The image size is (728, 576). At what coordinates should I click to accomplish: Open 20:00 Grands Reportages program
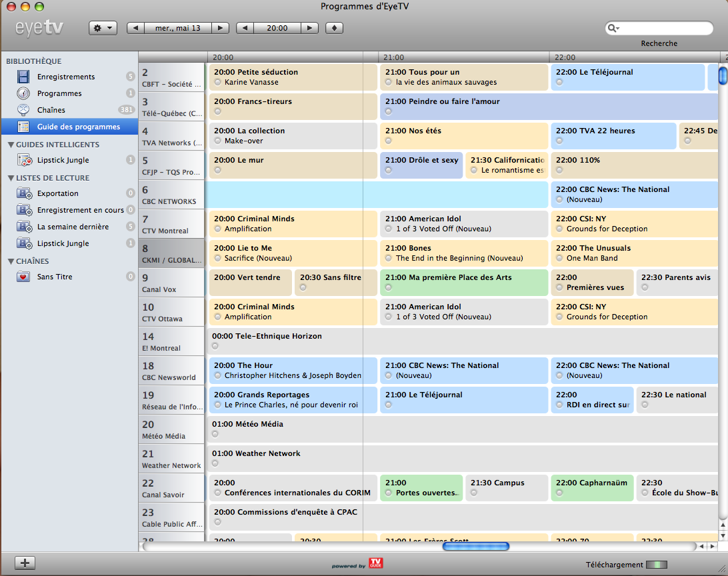click(293, 399)
